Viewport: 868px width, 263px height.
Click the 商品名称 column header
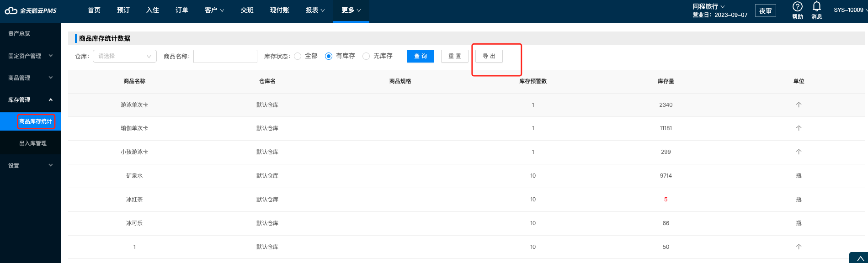[x=134, y=81]
